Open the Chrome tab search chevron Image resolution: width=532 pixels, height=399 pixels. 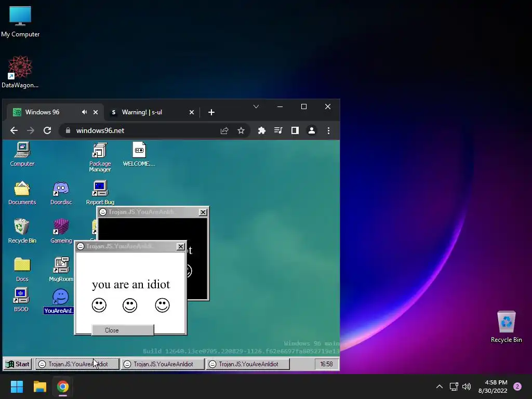pos(256,107)
